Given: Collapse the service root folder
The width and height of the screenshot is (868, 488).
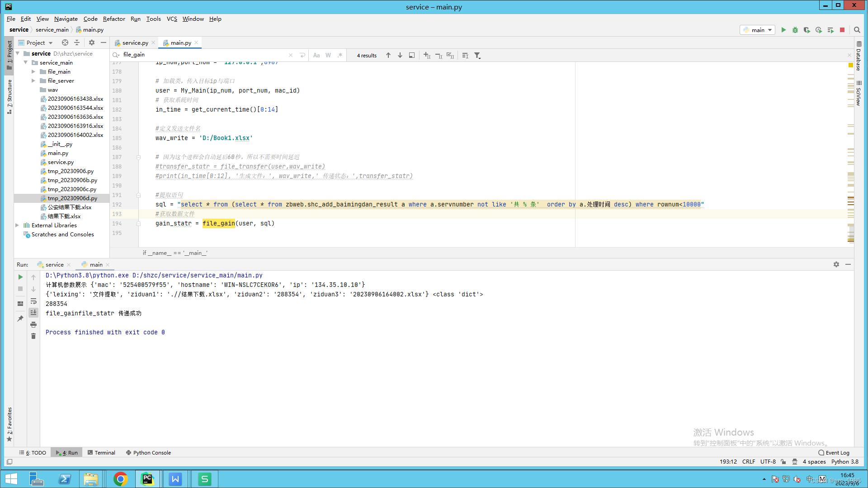Looking at the screenshot, I should 18,53.
